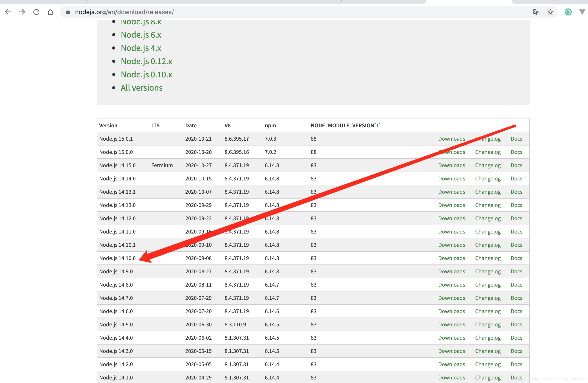588x383 pixels.
Task: Open the Node.js 4.x releases link
Action: (141, 48)
